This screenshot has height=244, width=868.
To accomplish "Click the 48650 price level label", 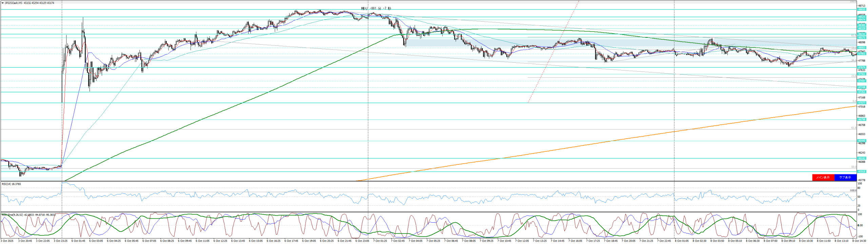I will pyautogui.click(x=862, y=9).
